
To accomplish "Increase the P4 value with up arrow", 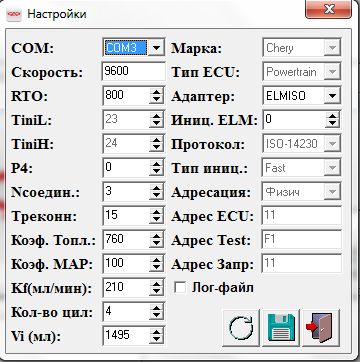I will [x=156, y=164].
